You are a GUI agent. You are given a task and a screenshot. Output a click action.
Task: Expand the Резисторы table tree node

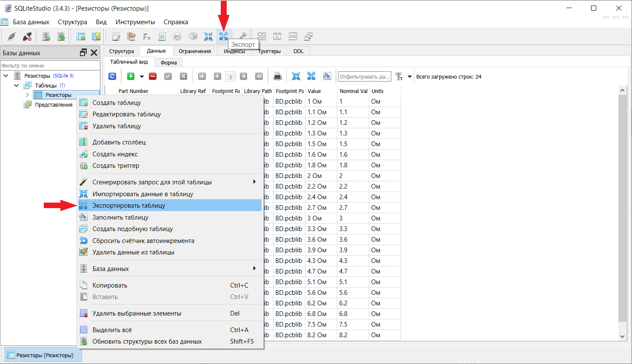coord(27,95)
